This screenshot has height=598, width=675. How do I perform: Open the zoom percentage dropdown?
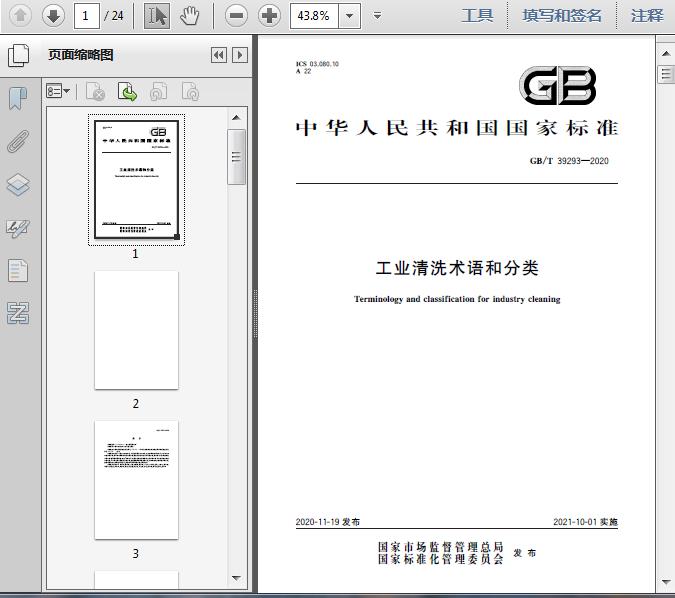tap(349, 15)
